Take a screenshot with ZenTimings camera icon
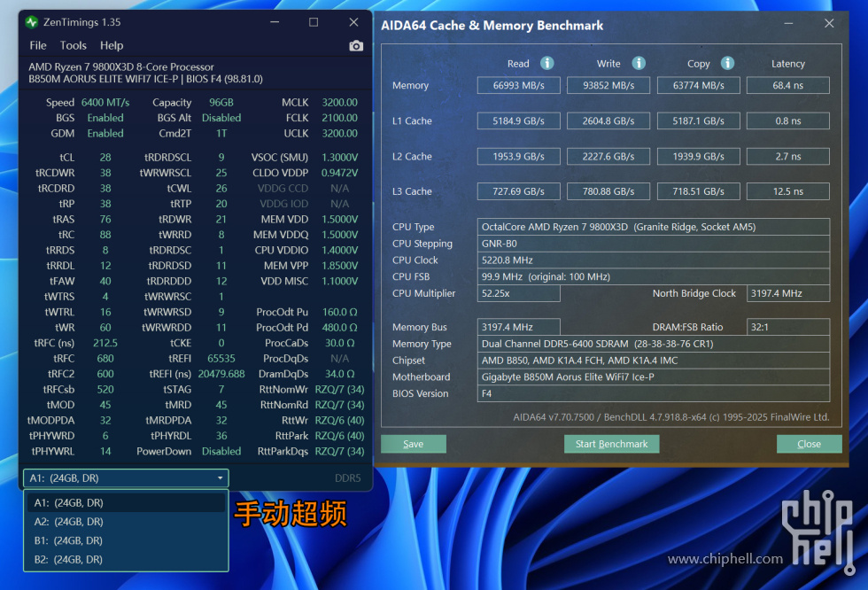Screen dimensions: 868x590 click(x=356, y=46)
